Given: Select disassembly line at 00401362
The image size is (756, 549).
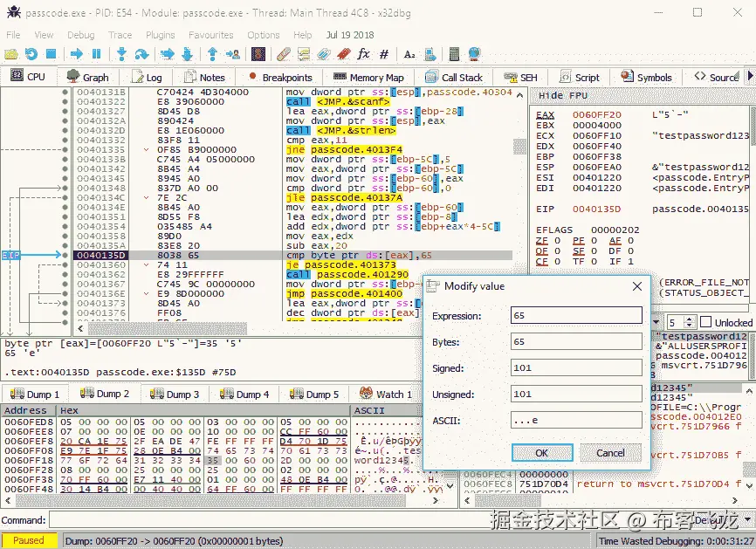Looking at the screenshot, I should [294, 274].
